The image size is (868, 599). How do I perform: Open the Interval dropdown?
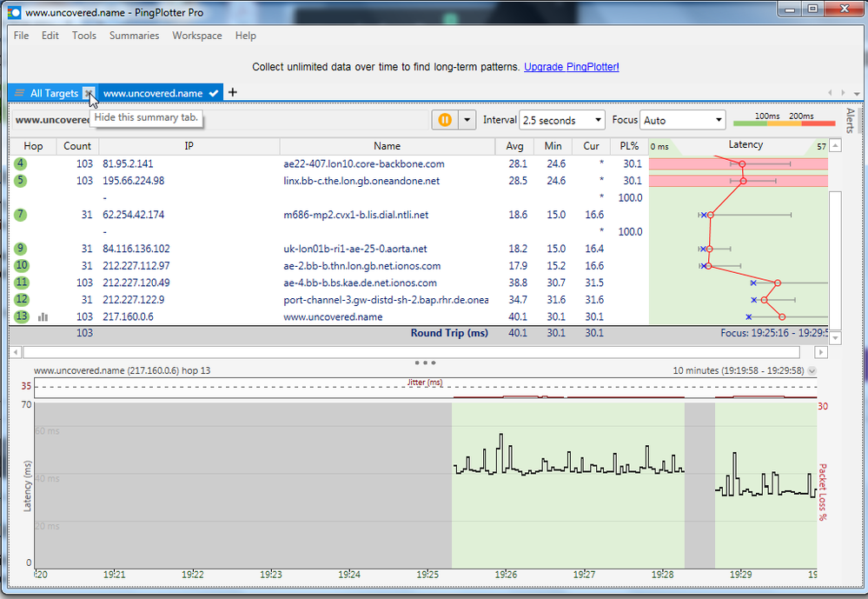pos(561,120)
